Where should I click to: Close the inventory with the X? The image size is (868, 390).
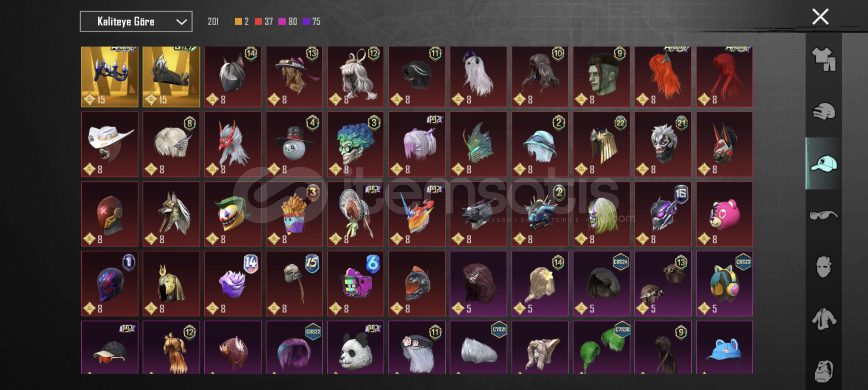[820, 17]
